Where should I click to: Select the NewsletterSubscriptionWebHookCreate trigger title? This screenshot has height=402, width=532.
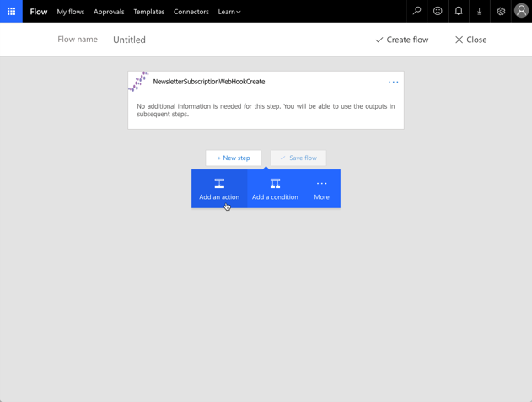click(209, 82)
